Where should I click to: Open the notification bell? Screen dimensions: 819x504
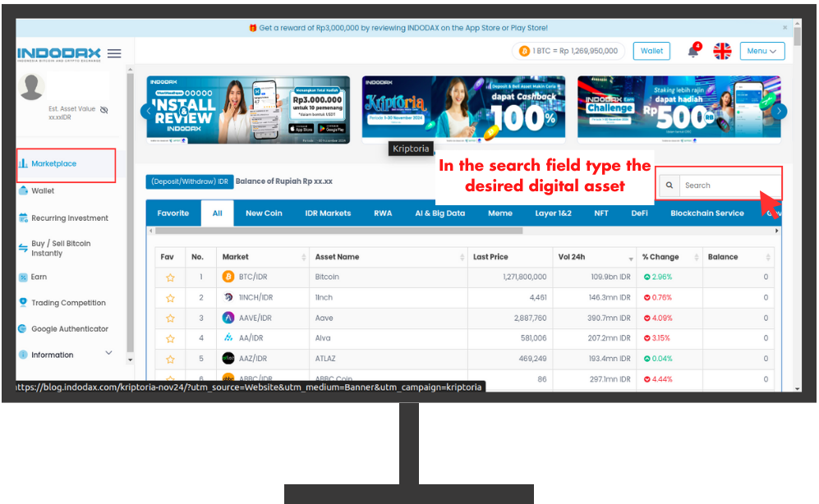click(693, 51)
